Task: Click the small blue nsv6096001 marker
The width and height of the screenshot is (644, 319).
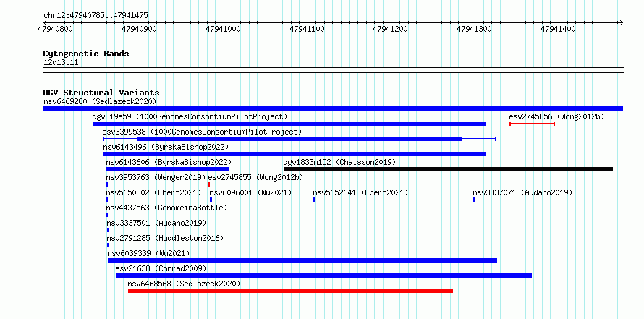Action: tap(211, 200)
